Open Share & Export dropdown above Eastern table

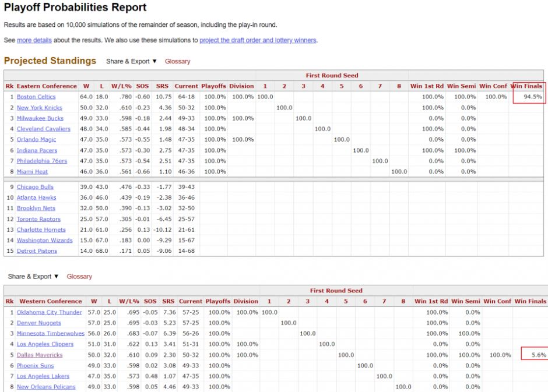coord(131,61)
